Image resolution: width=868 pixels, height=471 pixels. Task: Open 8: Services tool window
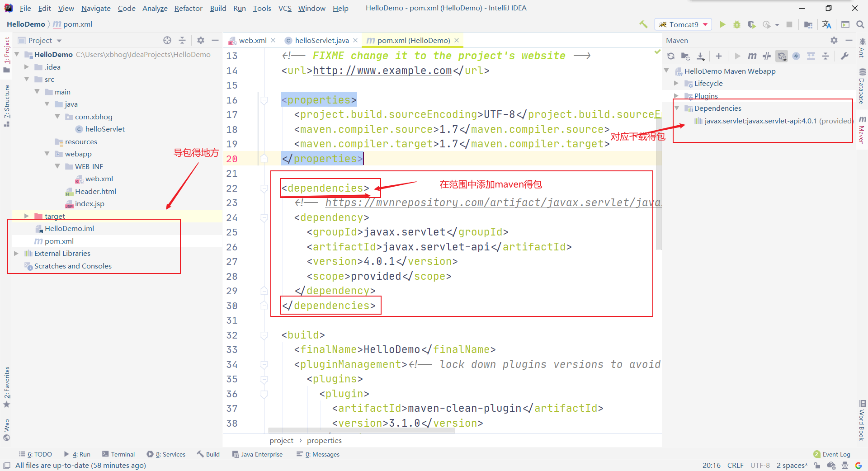click(166, 454)
